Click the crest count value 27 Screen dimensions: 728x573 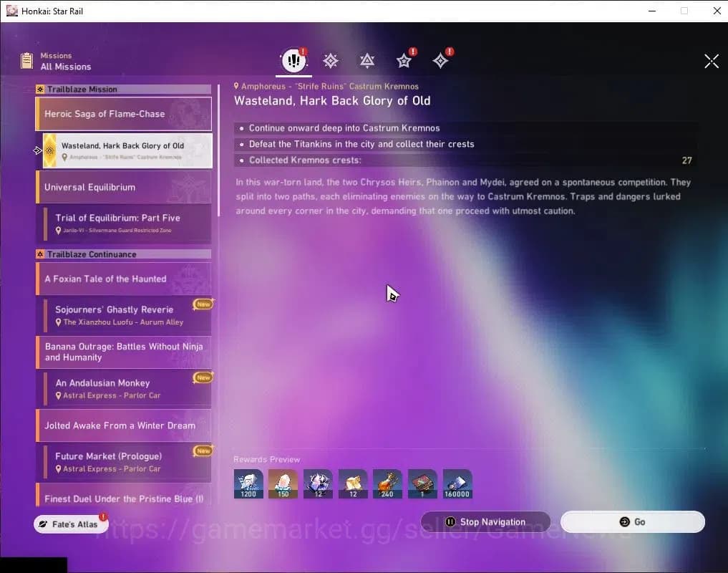pyautogui.click(x=686, y=160)
